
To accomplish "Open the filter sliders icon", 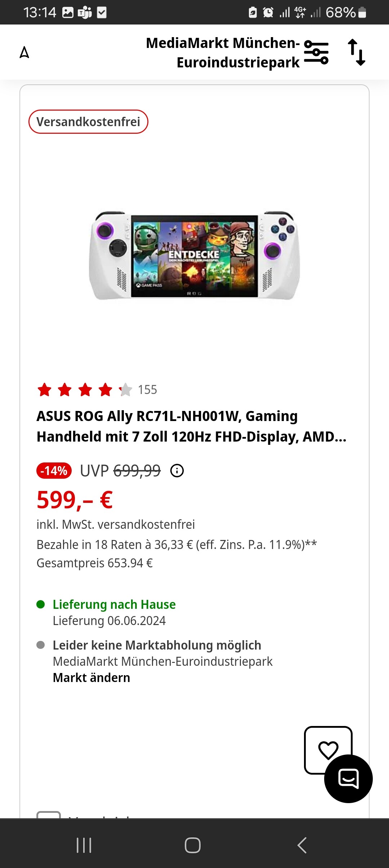I will click(316, 52).
